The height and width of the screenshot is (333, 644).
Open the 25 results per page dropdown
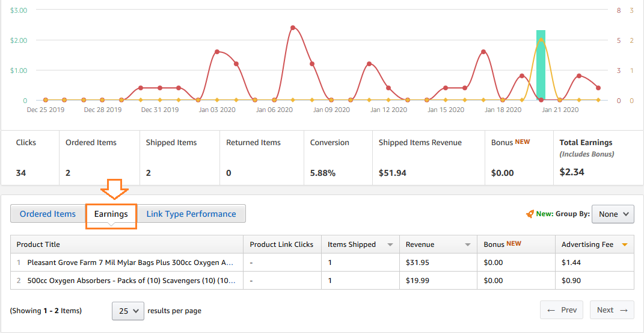[127, 311]
